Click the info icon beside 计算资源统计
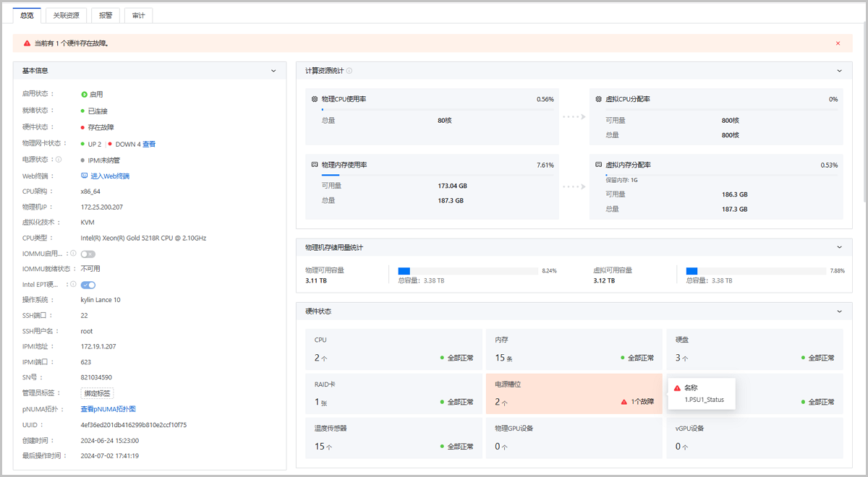868x477 pixels. (349, 71)
